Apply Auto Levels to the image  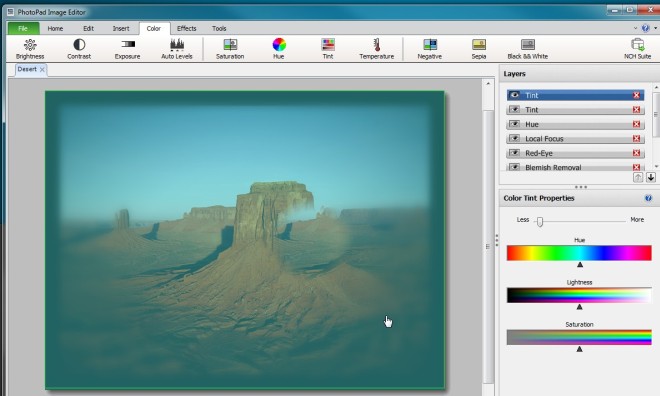(x=177, y=49)
